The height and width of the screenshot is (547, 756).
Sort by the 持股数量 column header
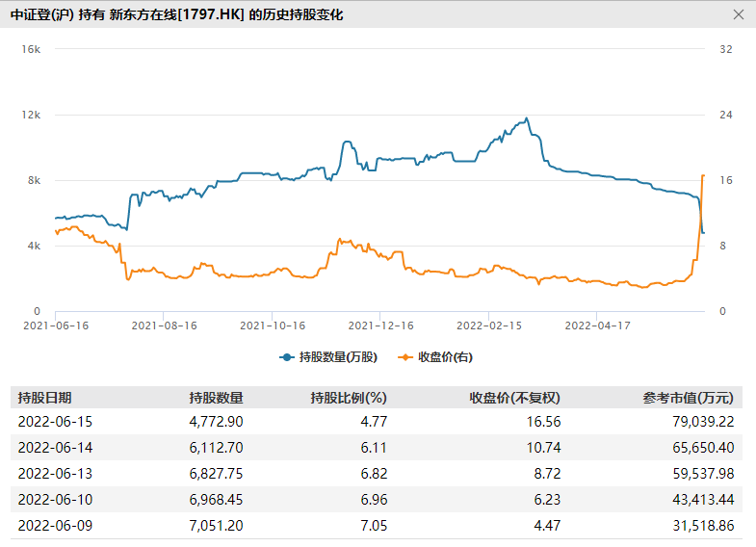point(216,398)
